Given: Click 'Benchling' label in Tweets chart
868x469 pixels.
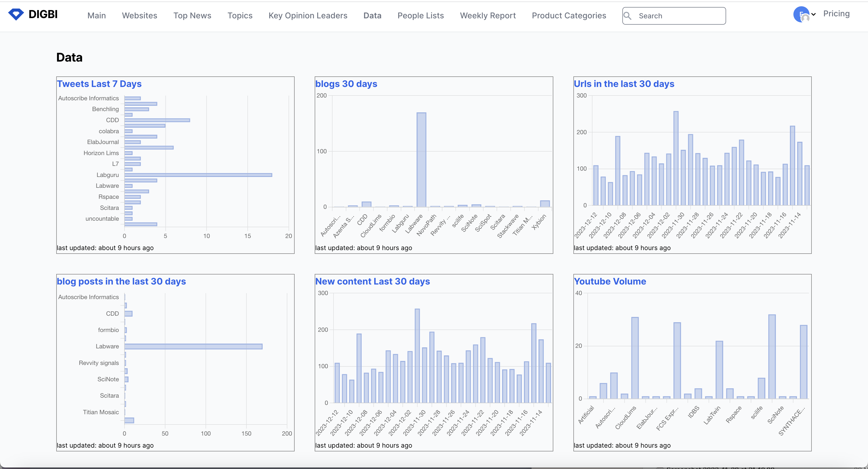Looking at the screenshot, I should point(105,109).
